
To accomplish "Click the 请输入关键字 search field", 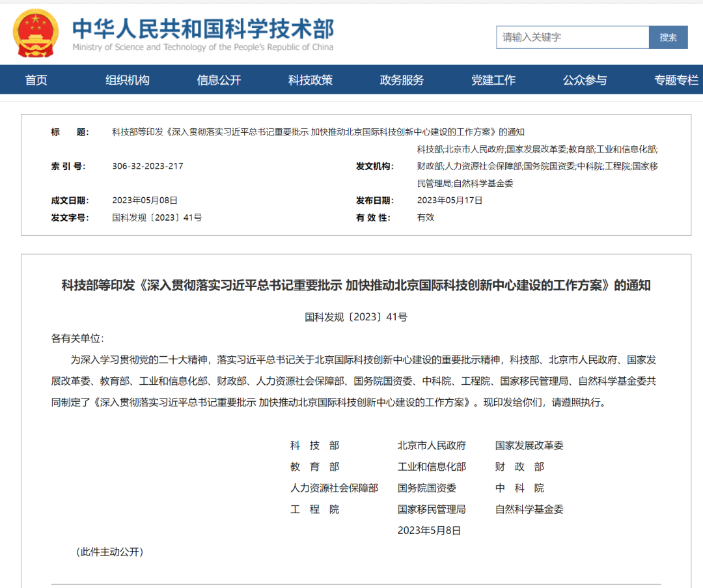I will [x=573, y=37].
